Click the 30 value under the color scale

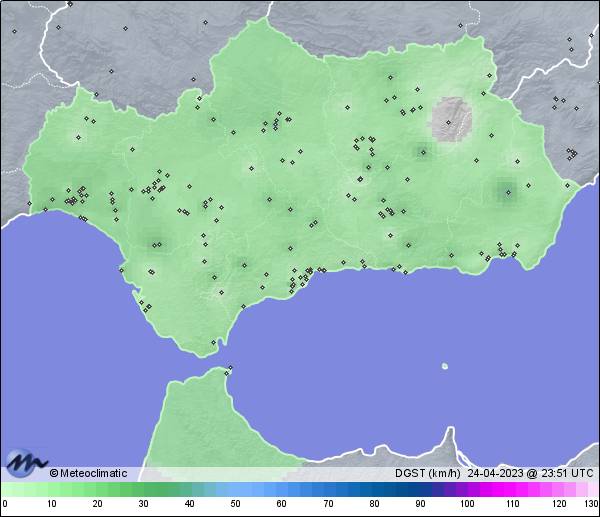[143, 503]
